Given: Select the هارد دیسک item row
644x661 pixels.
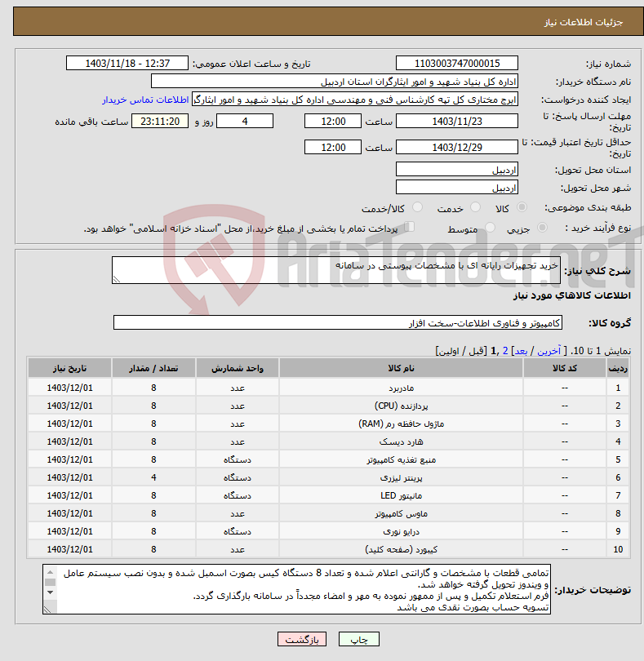Looking at the screenshot, I should [329, 441].
